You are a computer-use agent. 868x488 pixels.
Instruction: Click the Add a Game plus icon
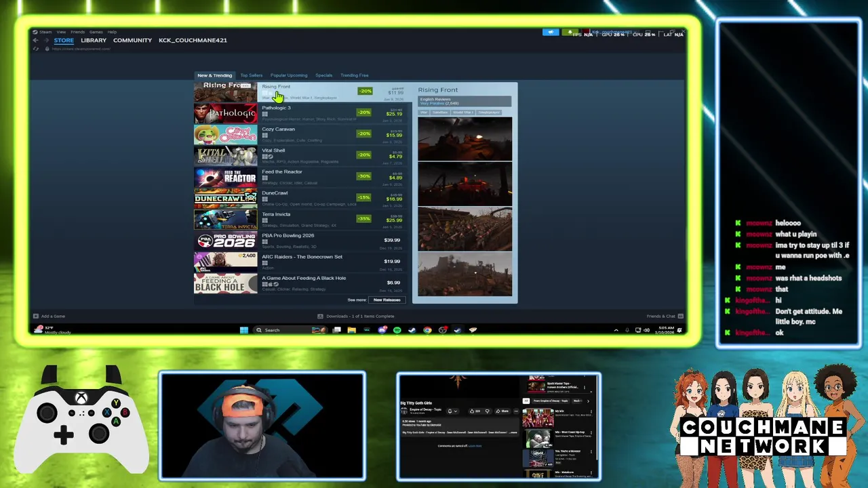tap(36, 316)
